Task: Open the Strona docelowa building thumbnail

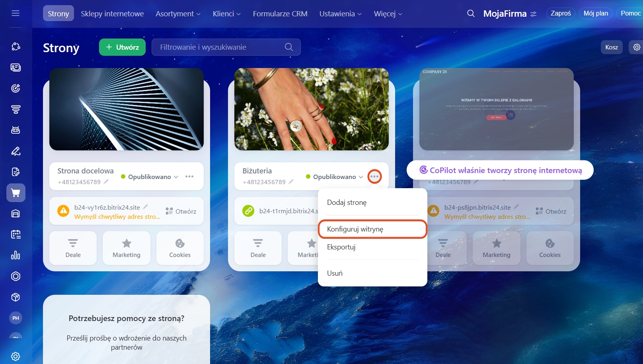Action: 127,109
